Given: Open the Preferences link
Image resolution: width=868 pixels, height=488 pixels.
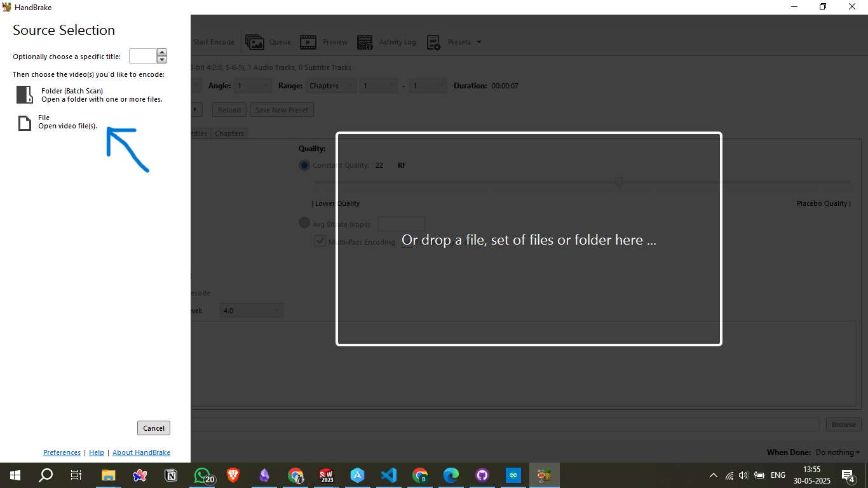Looking at the screenshot, I should [62, 452].
